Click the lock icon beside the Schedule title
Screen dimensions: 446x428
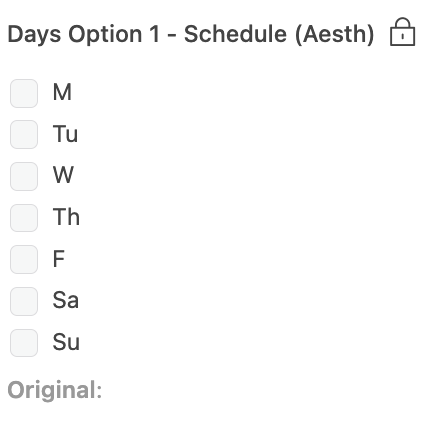402,32
